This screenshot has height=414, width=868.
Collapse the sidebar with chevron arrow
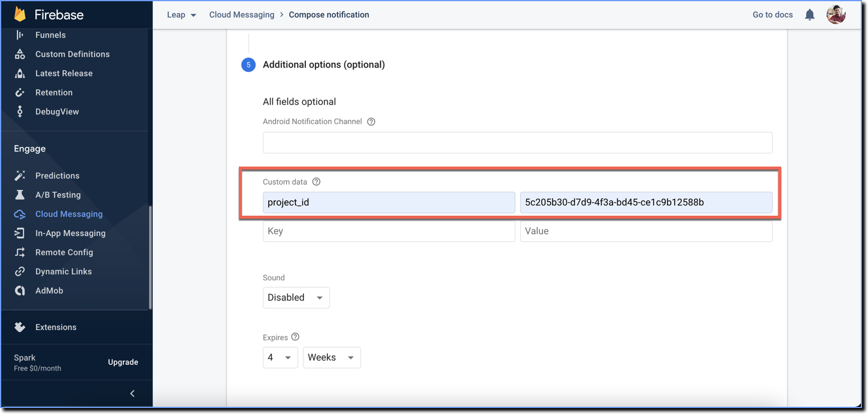pos(132,394)
